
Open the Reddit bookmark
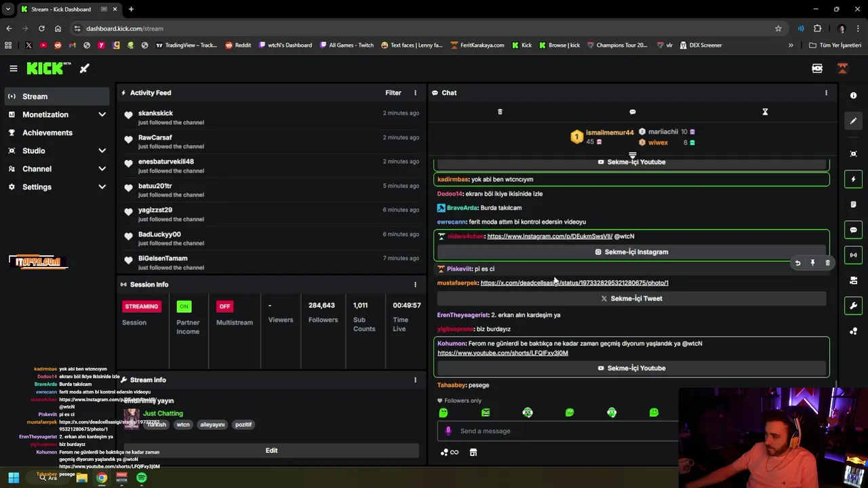238,45
